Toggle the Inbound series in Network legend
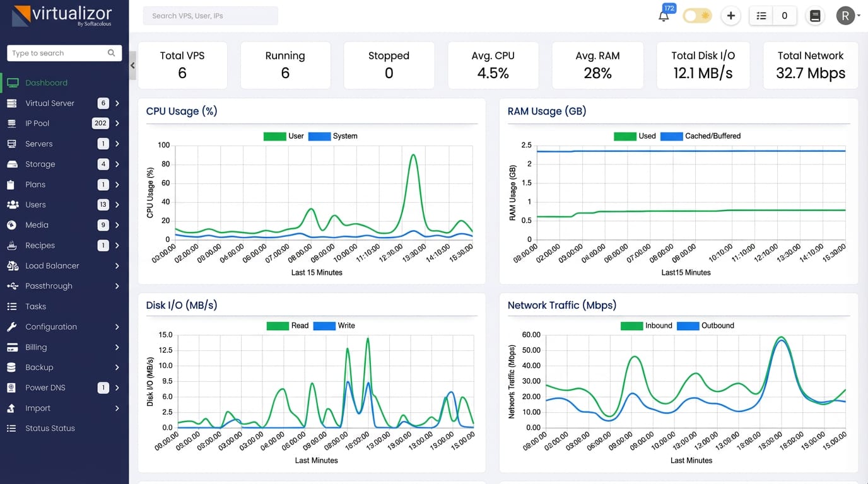The image size is (868, 484). point(647,326)
